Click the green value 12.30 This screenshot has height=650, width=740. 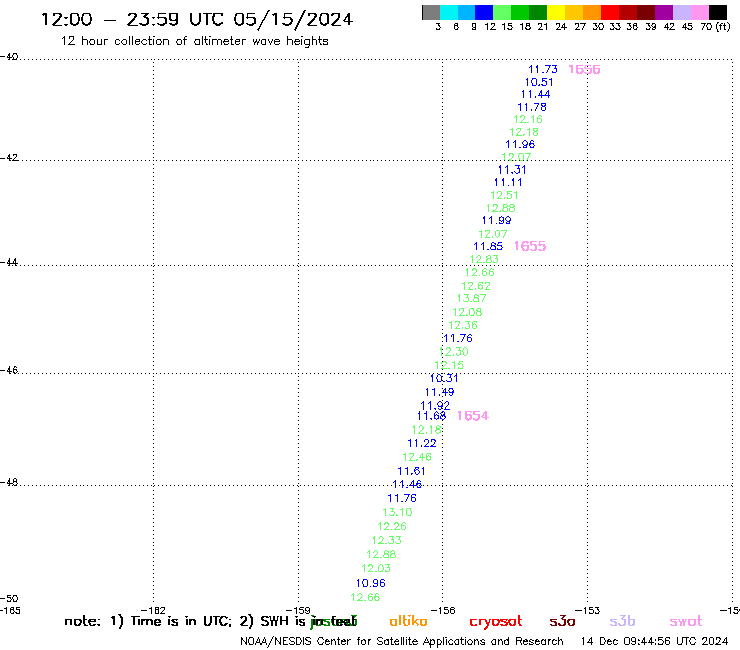click(454, 352)
